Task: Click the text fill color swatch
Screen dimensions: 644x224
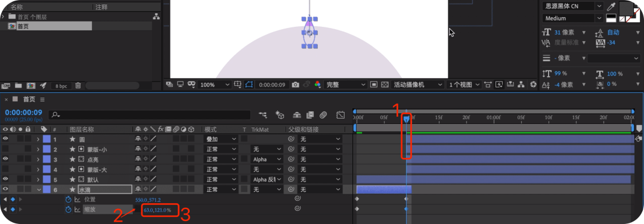Action: (626, 8)
